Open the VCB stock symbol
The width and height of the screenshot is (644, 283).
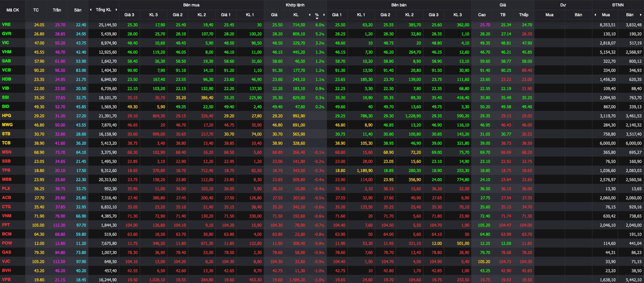[x=6, y=70]
